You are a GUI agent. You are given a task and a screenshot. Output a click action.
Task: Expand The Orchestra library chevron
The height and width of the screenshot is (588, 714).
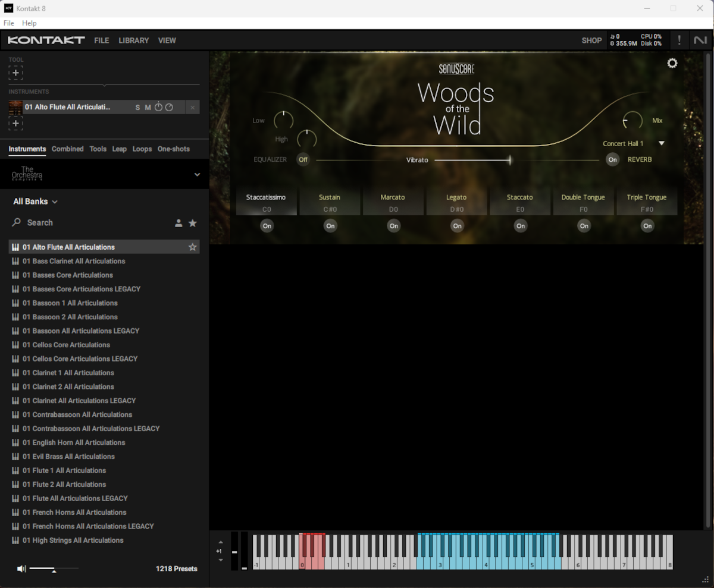click(x=198, y=175)
